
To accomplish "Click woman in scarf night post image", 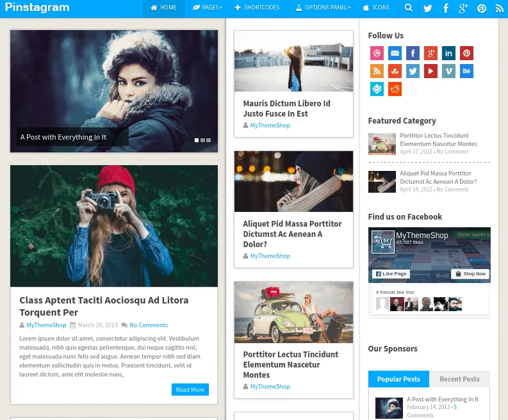I will tap(293, 181).
